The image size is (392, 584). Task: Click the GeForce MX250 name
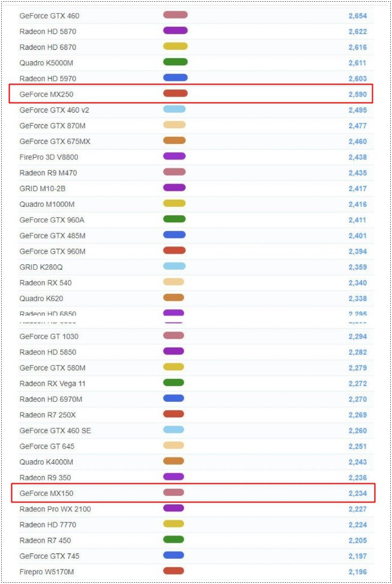46,94
